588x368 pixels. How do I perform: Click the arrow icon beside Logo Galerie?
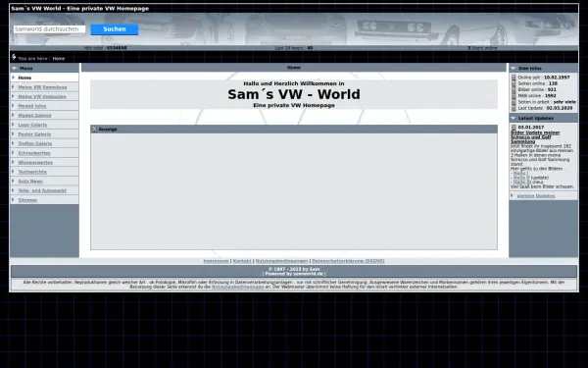point(13,125)
